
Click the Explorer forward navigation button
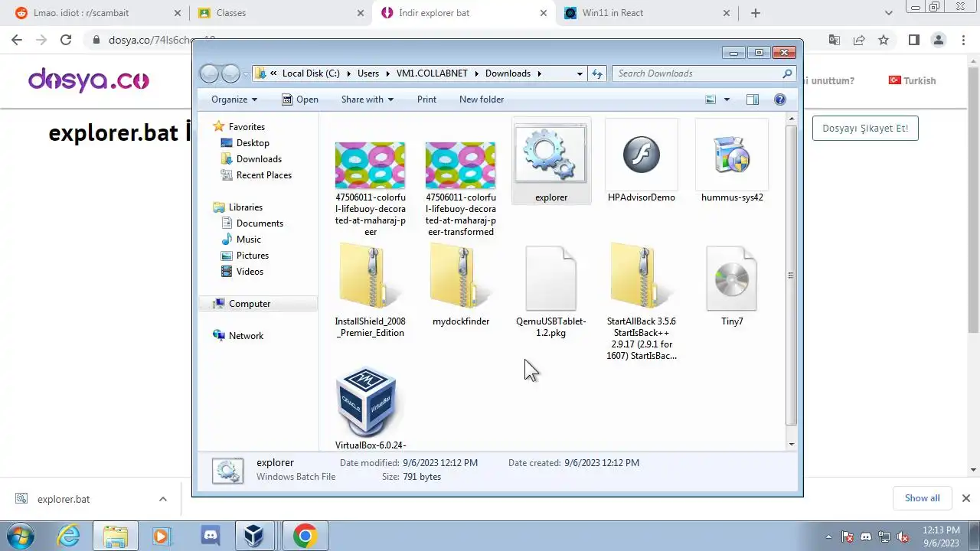230,73
